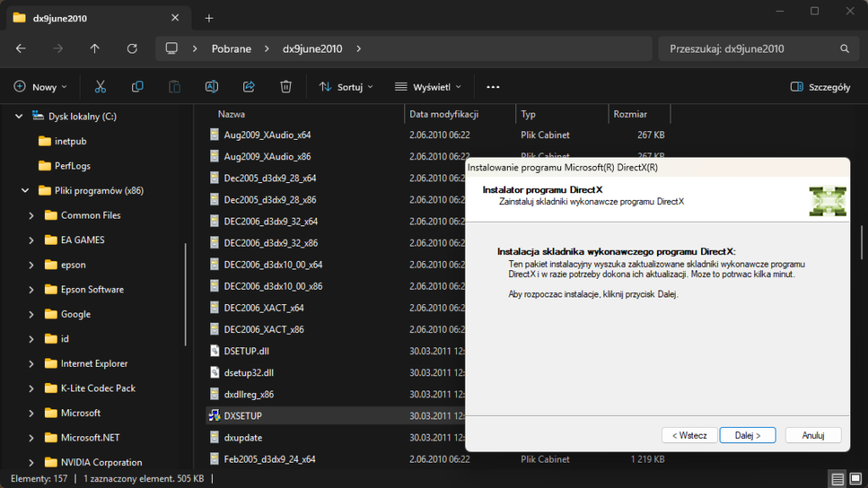This screenshot has height=488, width=868.
Task: Click the Rename icon in toolbar
Action: [212, 86]
